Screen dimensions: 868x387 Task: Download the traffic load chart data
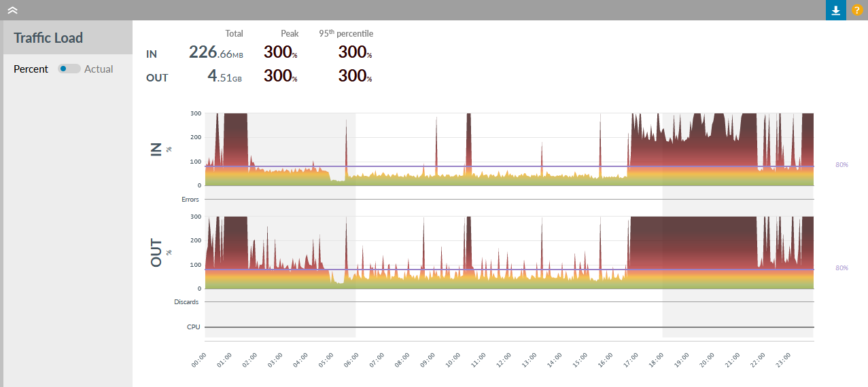click(x=835, y=10)
